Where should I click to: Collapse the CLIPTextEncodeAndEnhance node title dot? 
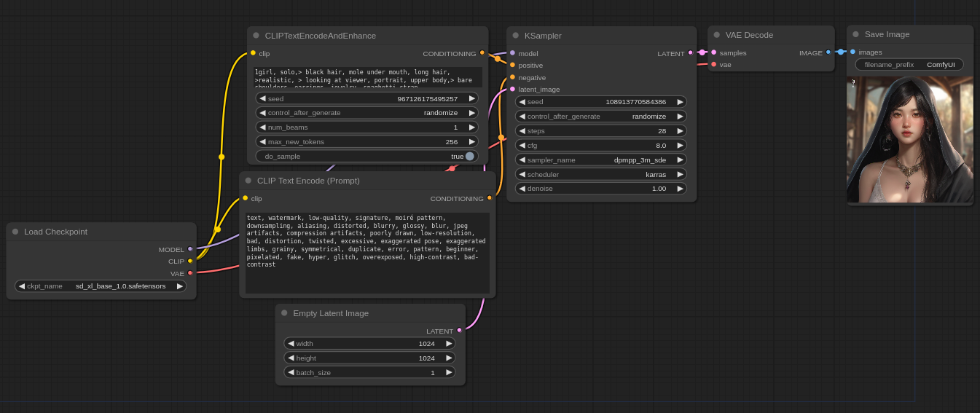pyautogui.click(x=256, y=35)
